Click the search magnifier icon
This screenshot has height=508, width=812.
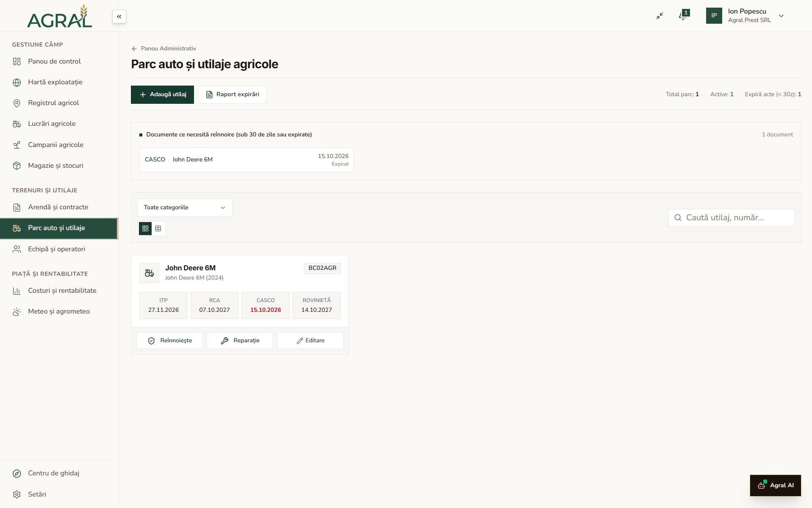pos(678,217)
